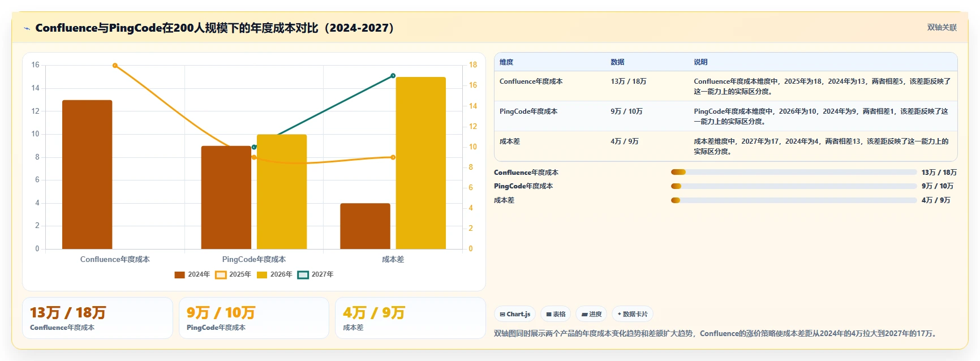Click the description mentioning 2025年为18
Image resolution: width=980 pixels, height=361 pixels.
(822, 87)
